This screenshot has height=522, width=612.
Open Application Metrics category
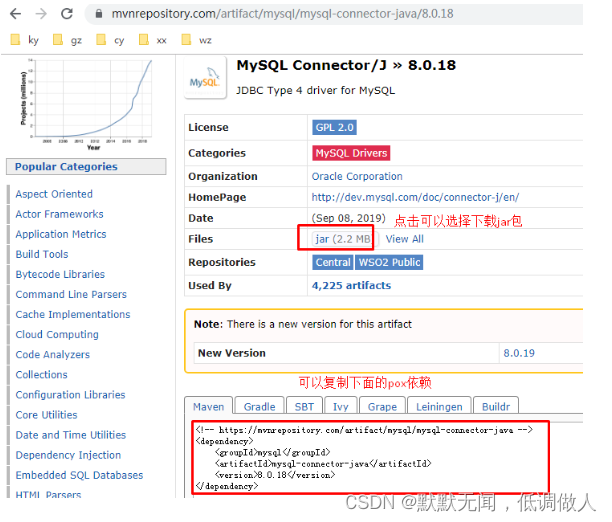coord(61,234)
